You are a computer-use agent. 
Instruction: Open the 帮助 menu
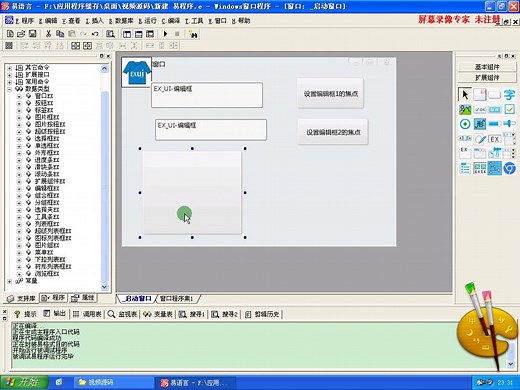241,21
